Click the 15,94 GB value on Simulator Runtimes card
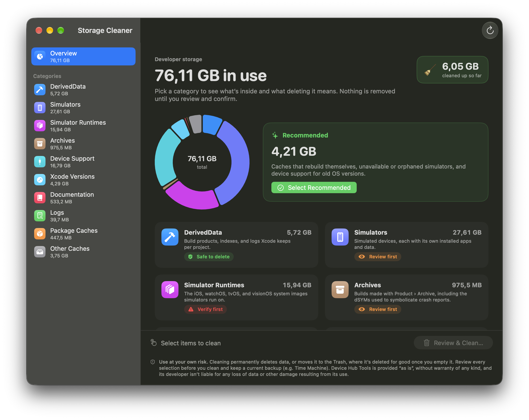Viewport: 529px width, 420px height. pos(297,285)
